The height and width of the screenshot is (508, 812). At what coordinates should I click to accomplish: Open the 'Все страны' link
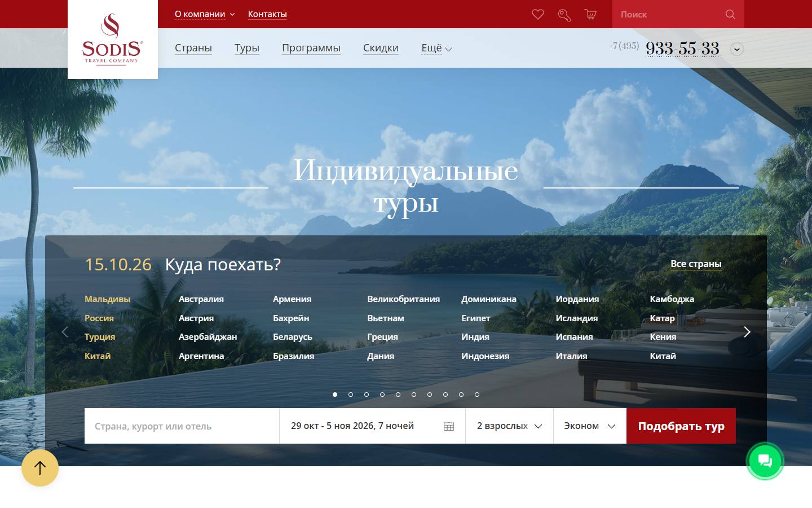[x=696, y=264]
